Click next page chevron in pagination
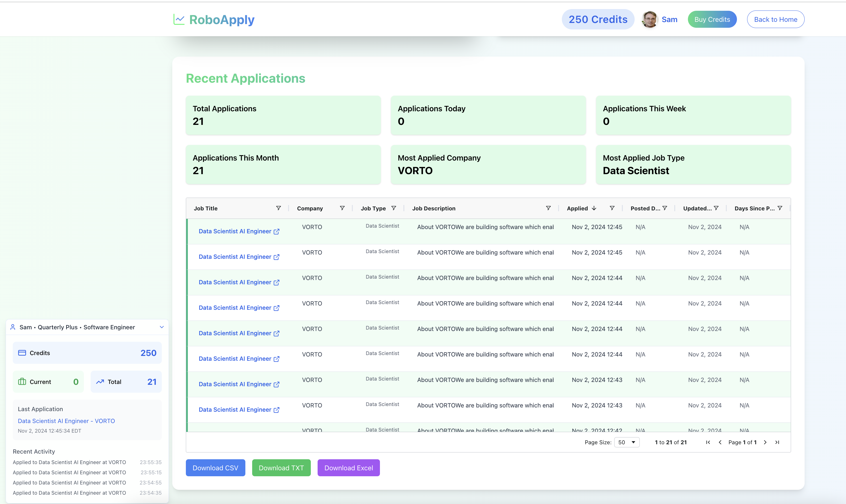846x504 pixels. [765, 442]
